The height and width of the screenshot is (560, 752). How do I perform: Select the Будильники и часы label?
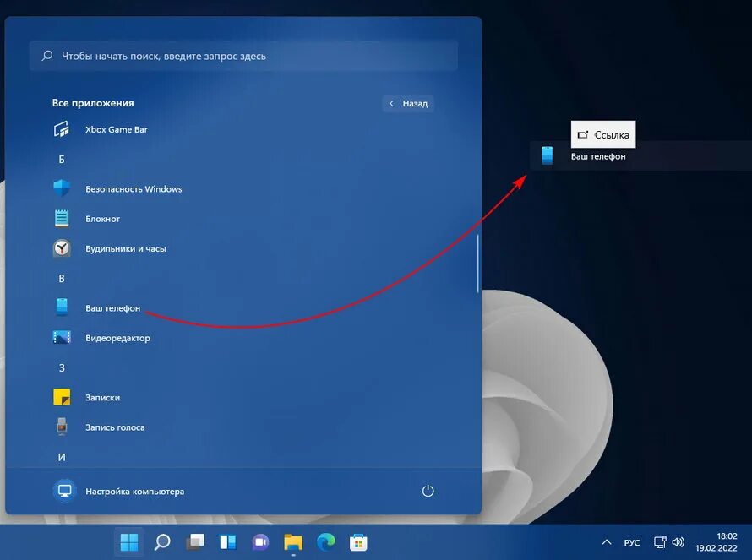coord(126,248)
